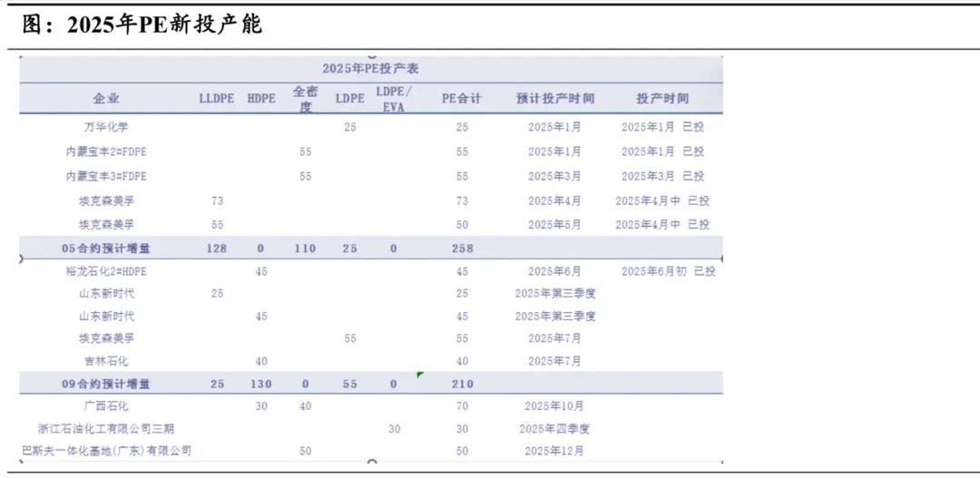Click LDPE/EVA value 30 in 浙江石油化工 row
This screenshot has height=478, width=980.
(394, 429)
